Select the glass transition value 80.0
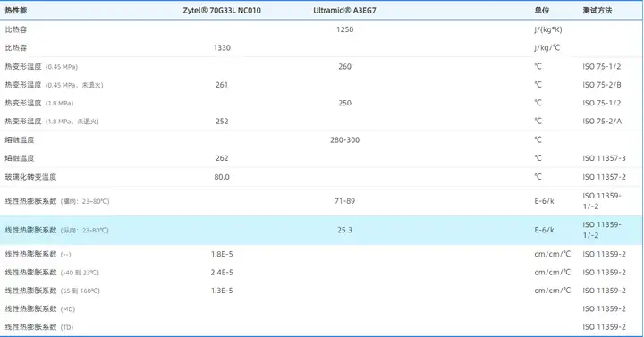Screen dimensions: 644x337 tap(222, 177)
